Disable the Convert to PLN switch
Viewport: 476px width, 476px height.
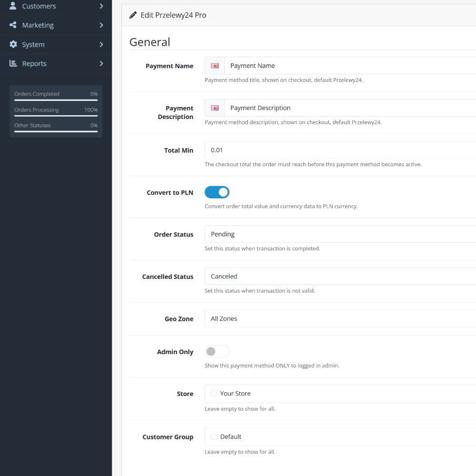click(217, 192)
